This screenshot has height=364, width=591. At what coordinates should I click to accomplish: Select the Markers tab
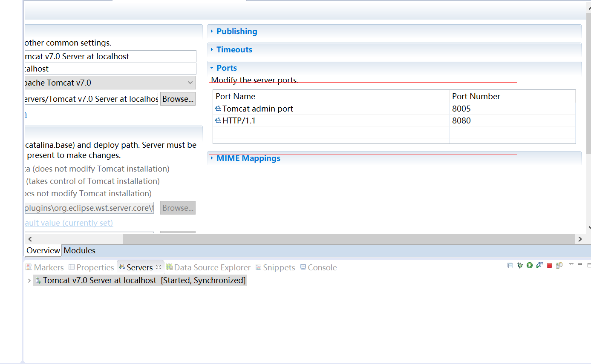pyautogui.click(x=44, y=267)
